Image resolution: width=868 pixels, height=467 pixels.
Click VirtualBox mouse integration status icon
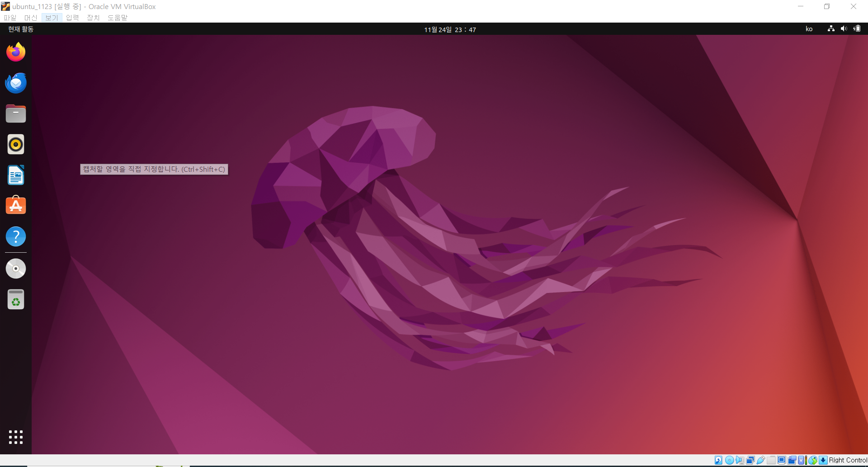(813, 460)
